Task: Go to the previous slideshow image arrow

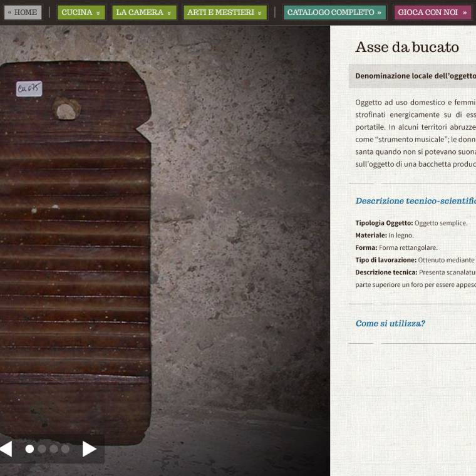Action: tap(6, 448)
